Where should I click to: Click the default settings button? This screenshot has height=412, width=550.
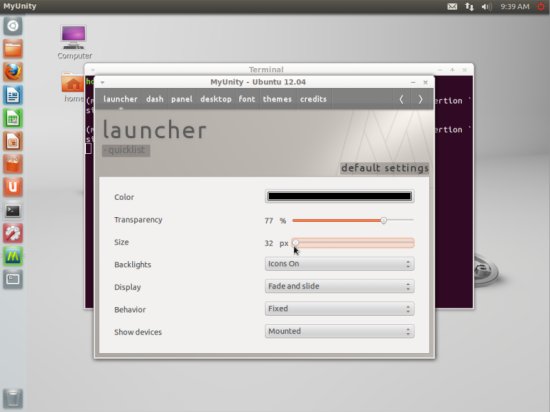[385, 168]
